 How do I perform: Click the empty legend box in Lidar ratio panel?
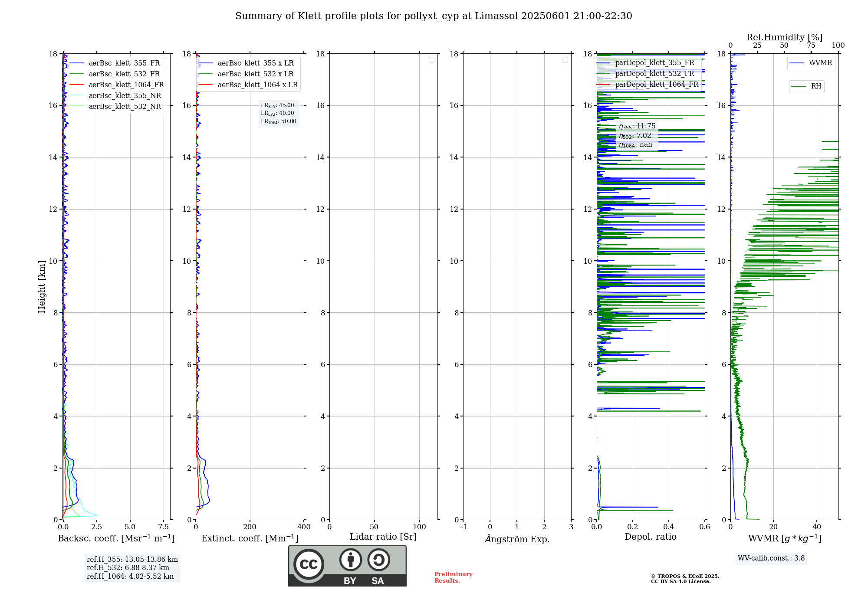click(431, 60)
